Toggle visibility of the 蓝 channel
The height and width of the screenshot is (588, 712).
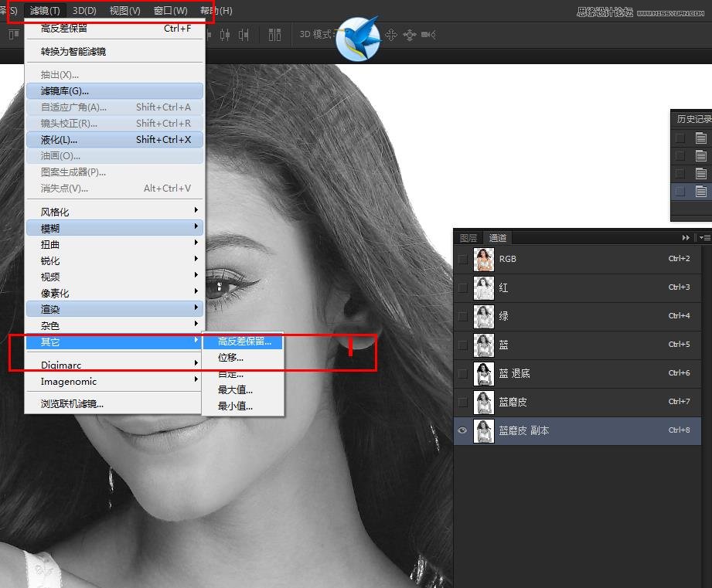click(463, 345)
